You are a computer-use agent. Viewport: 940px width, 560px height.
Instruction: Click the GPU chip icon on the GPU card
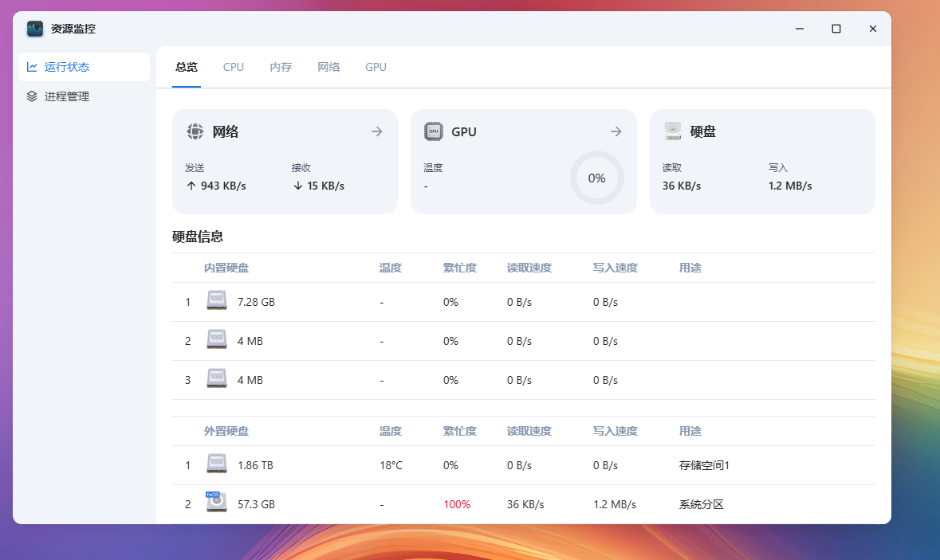[x=434, y=131]
